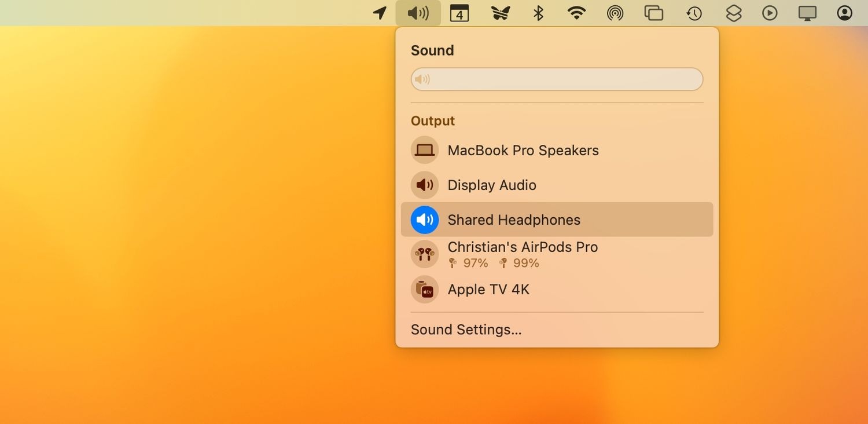Open Screen Mirroring display icon

click(807, 13)
